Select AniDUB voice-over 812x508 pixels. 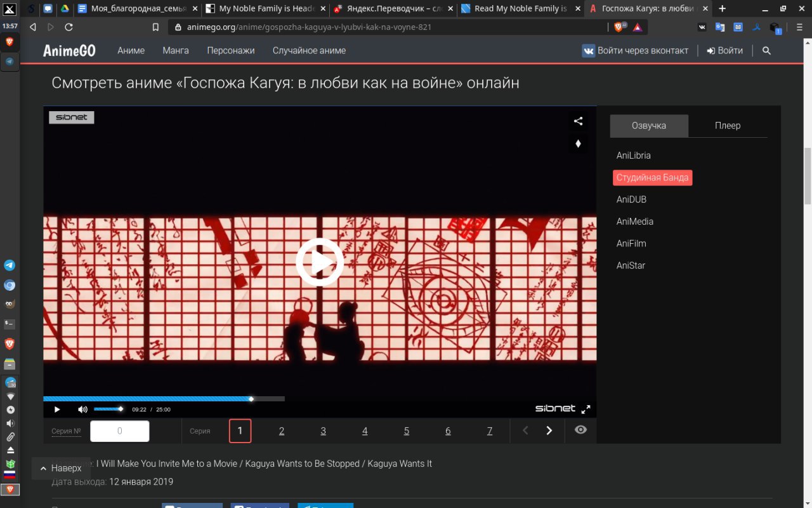pos(631,199)
